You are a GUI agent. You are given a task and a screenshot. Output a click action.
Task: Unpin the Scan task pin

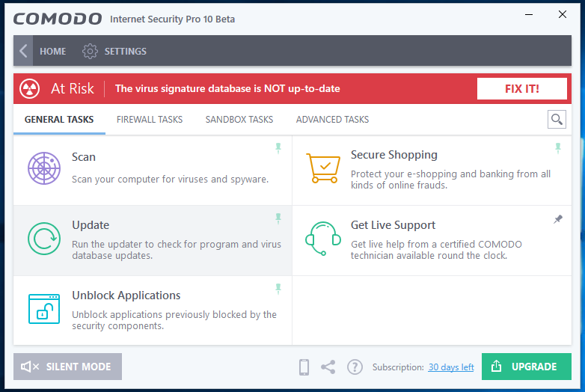(x=278, y=148)
